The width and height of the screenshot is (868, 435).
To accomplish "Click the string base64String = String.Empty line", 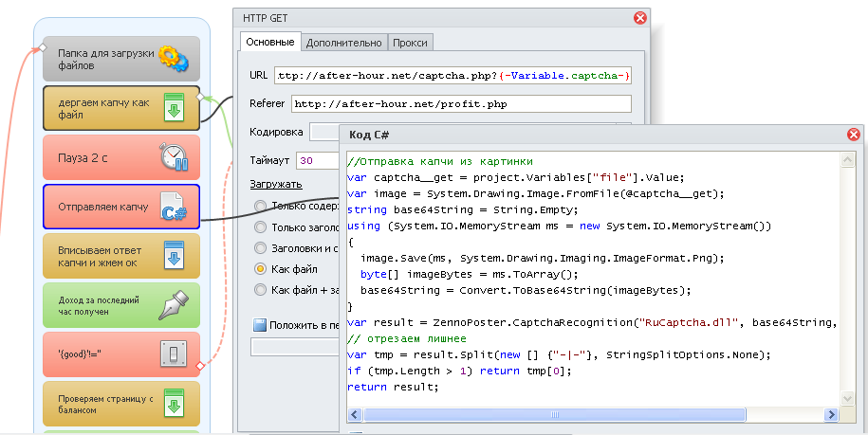I will (x=462, y=209).
